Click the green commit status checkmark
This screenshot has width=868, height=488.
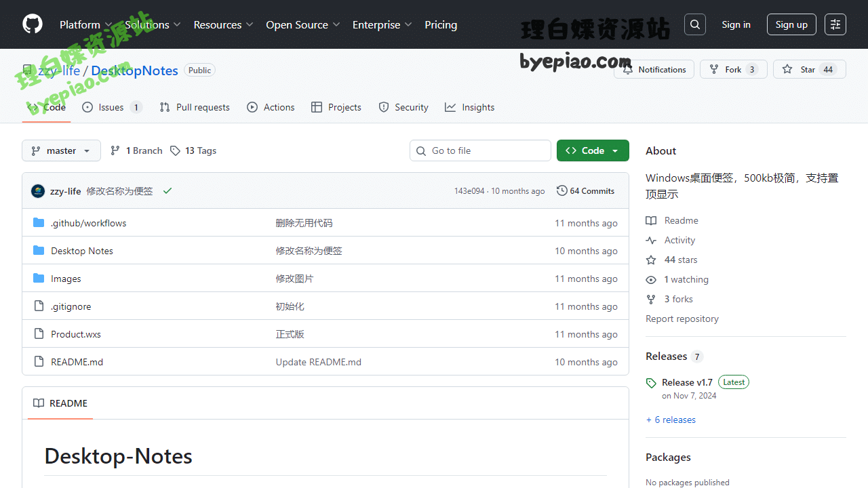(167, 191)
